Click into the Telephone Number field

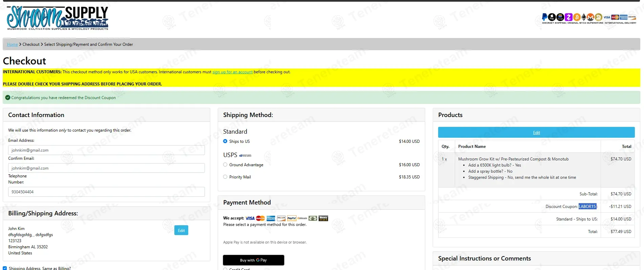(x=106, y=192)
